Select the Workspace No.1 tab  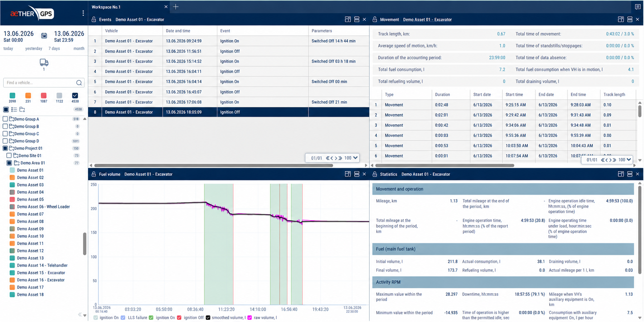click(106, 7)
